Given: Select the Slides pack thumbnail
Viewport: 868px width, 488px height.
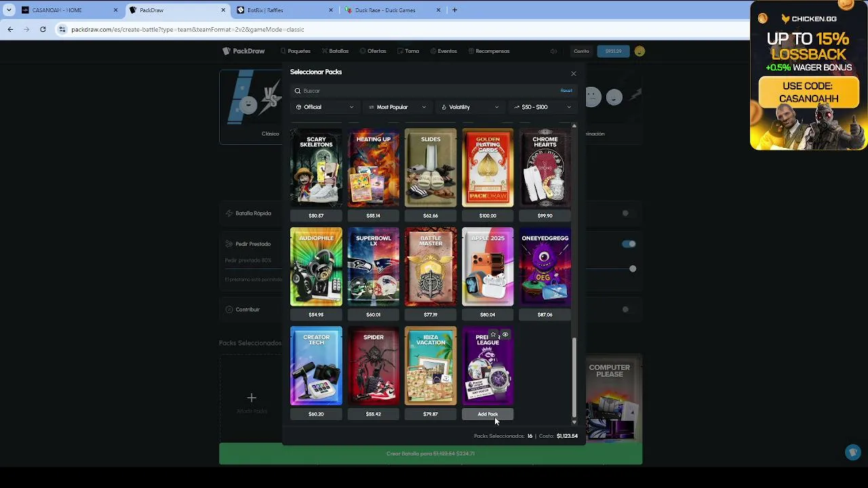Looking at the screenshot, I should 431,168.
